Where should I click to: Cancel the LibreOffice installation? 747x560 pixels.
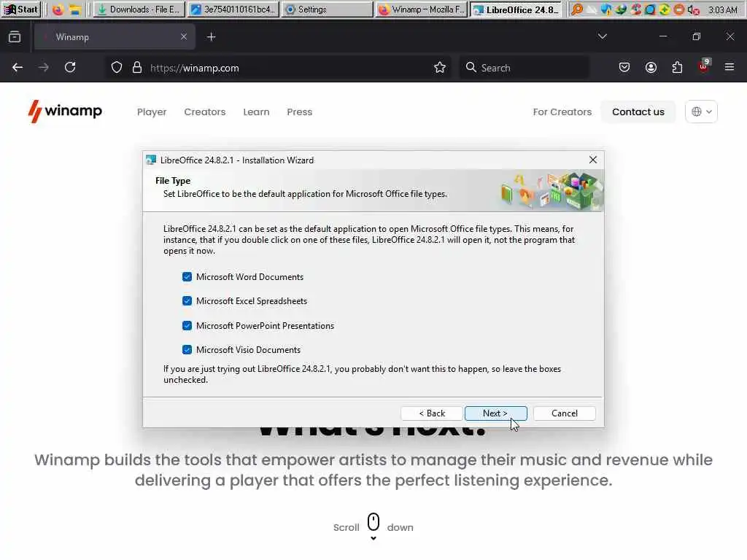click(x=565, y=413)
